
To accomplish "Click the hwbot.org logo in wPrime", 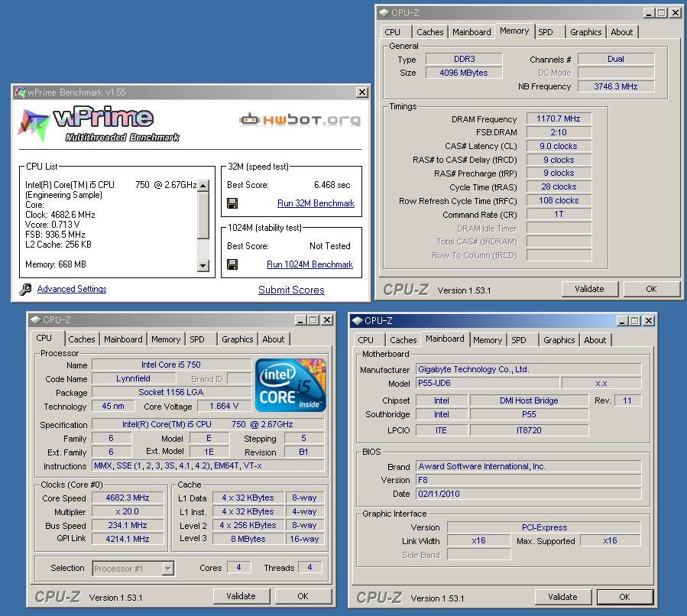I will pyautogui.click(x=300, y=119).
